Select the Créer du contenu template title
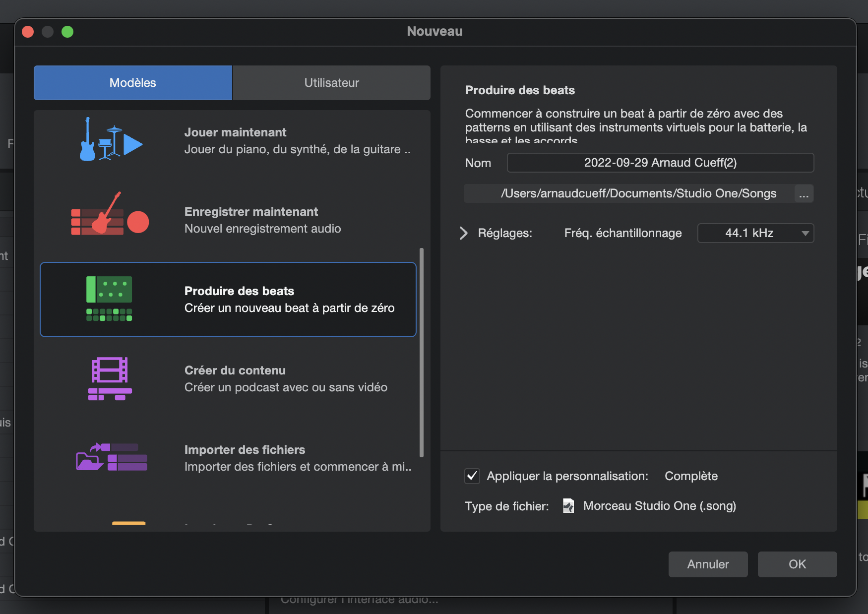This screenshot has width=868, height=614. click(235, 370)
